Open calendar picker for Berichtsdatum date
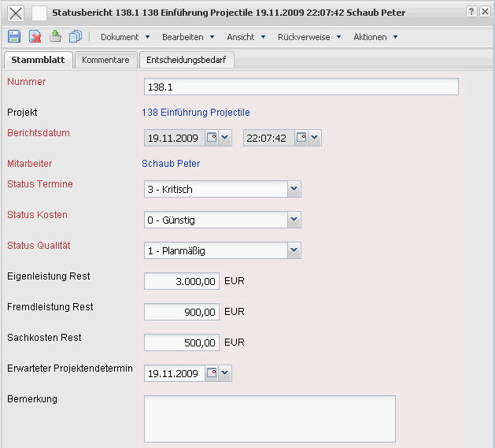Image resolution: width=495 pixels, height=448 pixels. [x=211, y=138]
